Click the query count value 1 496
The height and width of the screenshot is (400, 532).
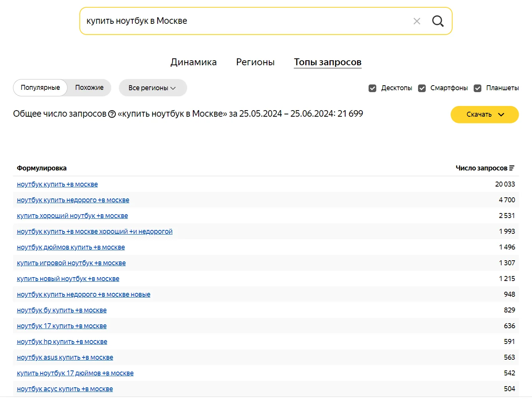pos(507,247)
